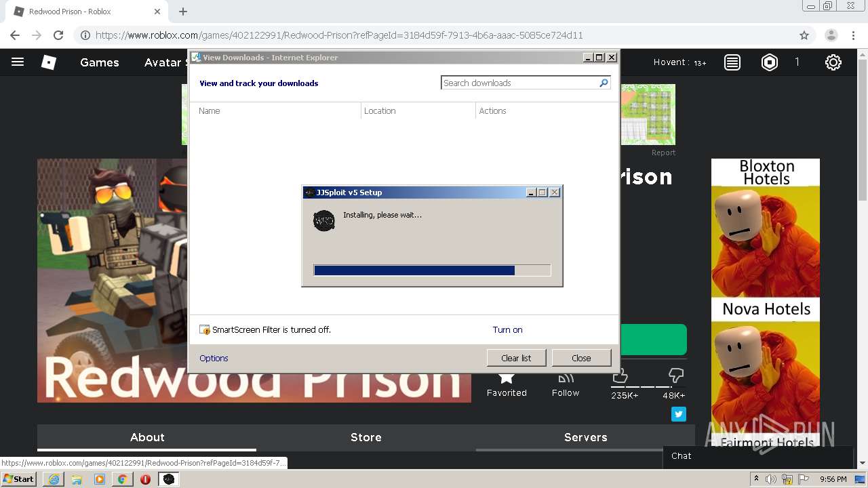The width and height of the screenshot is (868, 488).
Task: Sort downloads by Location column
Action: click(x=418, y=110)
